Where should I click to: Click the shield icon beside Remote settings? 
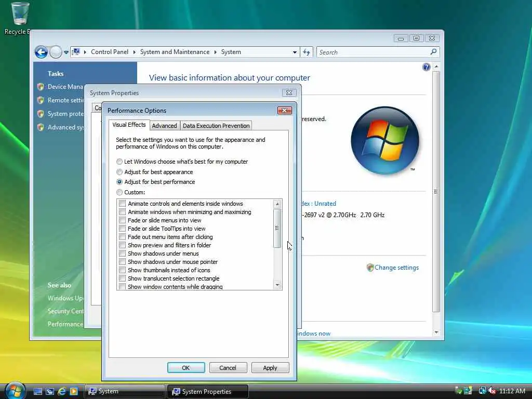tap(41, 100)
